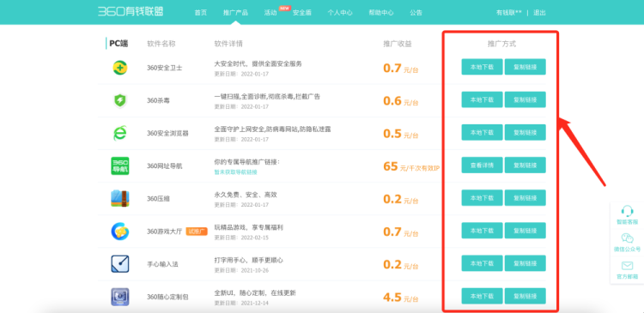This screenshot has width=644, height=313.
Task: Click the 推广收益 column header
Action: pyautogui.click(x=398, y=44)
